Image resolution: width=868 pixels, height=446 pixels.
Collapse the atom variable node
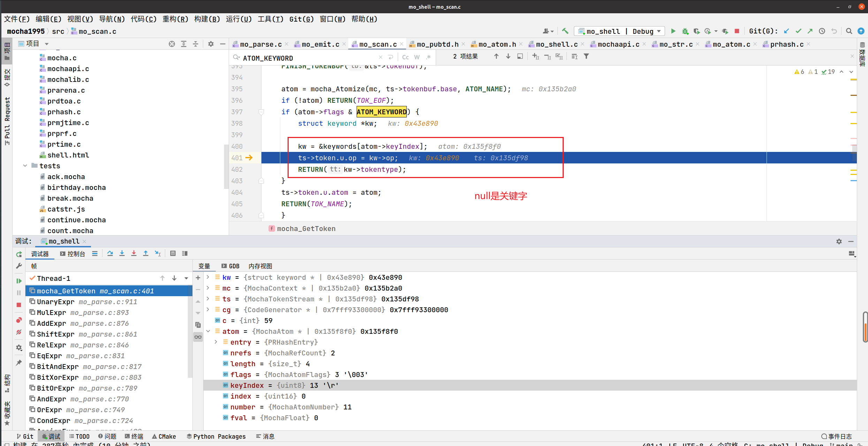pyautogui.click(x=208, y=331)
